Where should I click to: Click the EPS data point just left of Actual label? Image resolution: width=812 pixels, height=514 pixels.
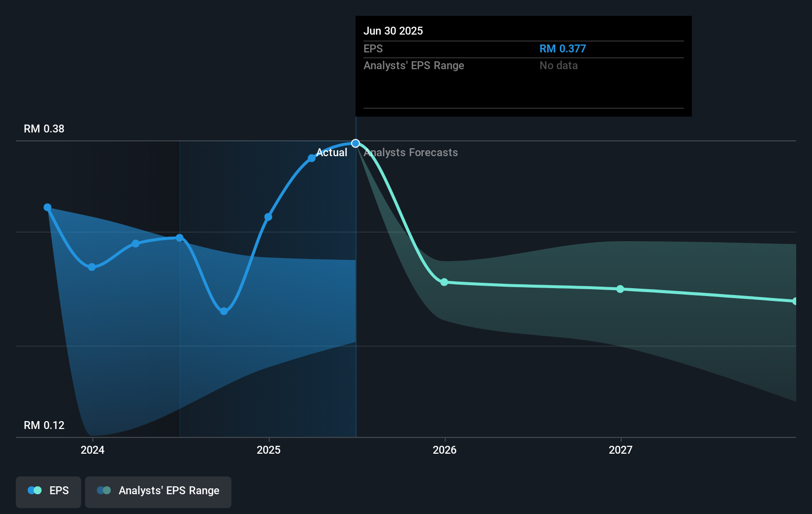point(312,159)
